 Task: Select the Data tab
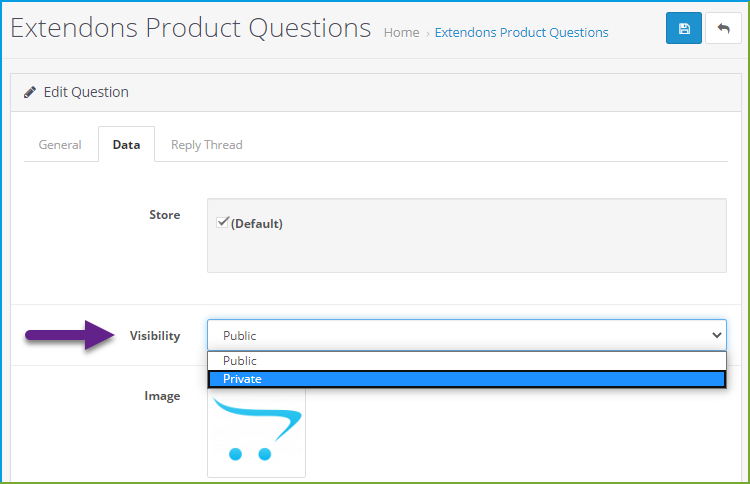pyautogui.click(x=126, y=144)
